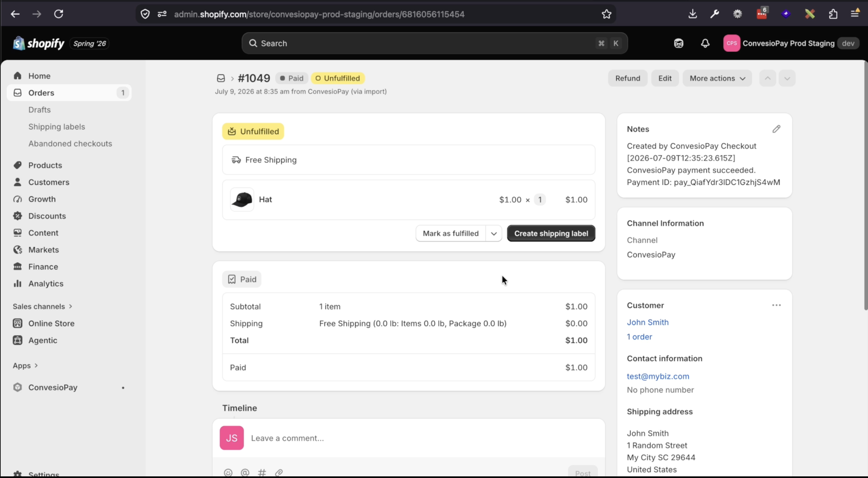Go to Drafts under Orders
This screenshot has height=478, width=868.
pos(39,110)
